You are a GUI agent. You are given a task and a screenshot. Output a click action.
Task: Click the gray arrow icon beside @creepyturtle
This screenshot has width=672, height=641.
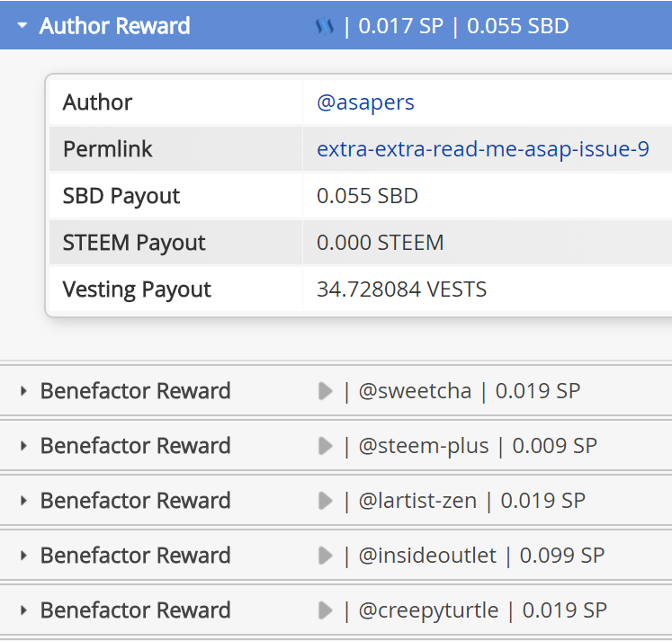point(326,610)
